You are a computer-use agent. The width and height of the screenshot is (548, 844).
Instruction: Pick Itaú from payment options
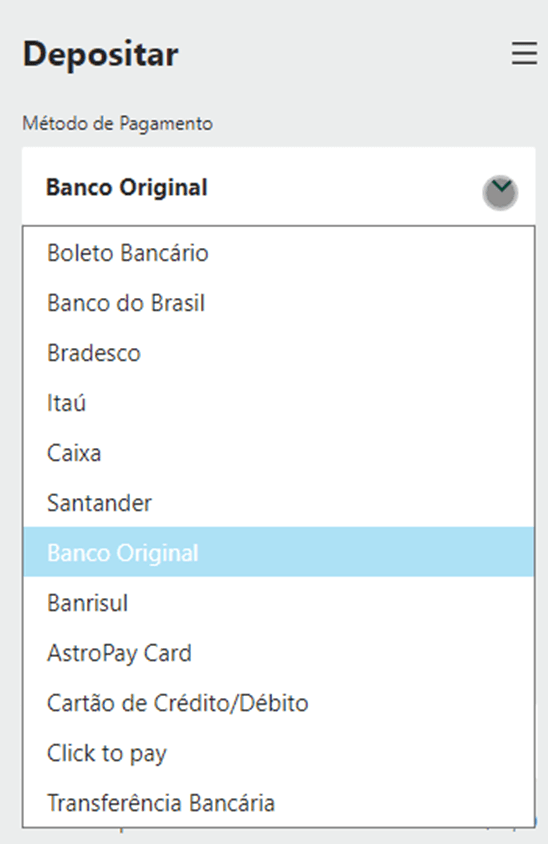point(279,403)
